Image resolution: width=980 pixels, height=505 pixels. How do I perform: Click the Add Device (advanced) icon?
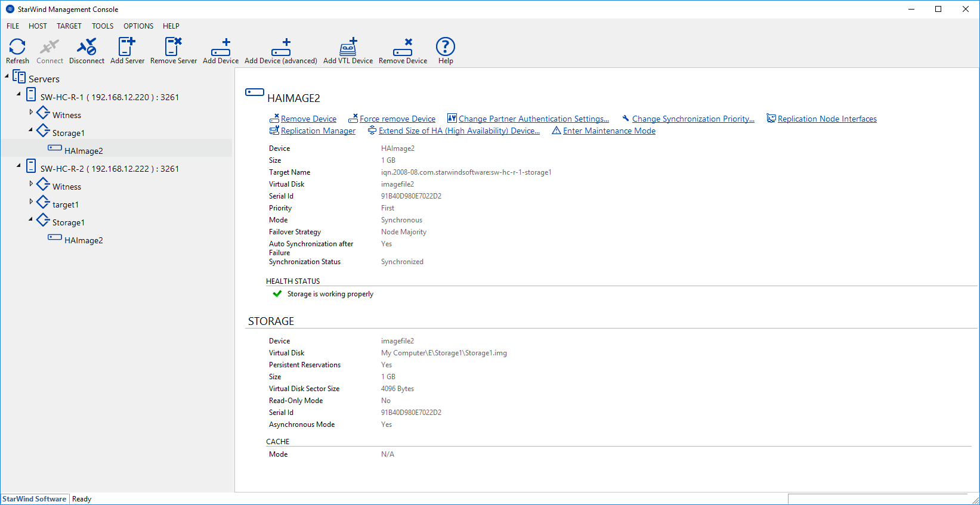(281, 47)
